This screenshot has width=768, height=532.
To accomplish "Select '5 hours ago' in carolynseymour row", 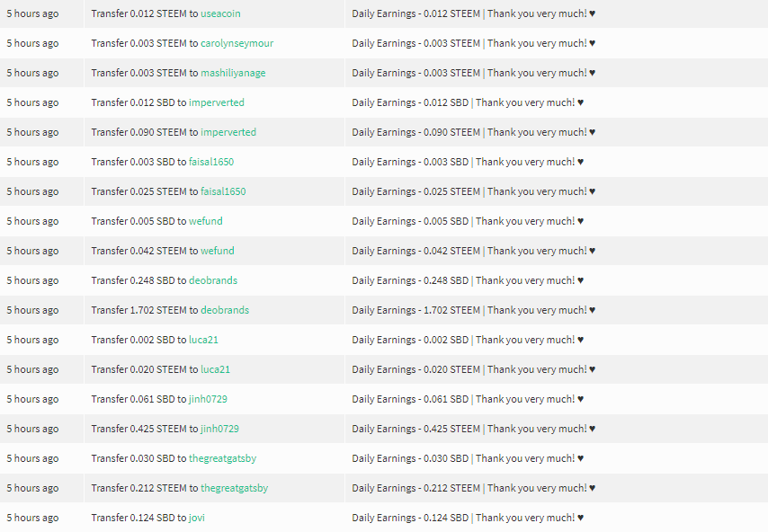I will [x=32, y=43].
